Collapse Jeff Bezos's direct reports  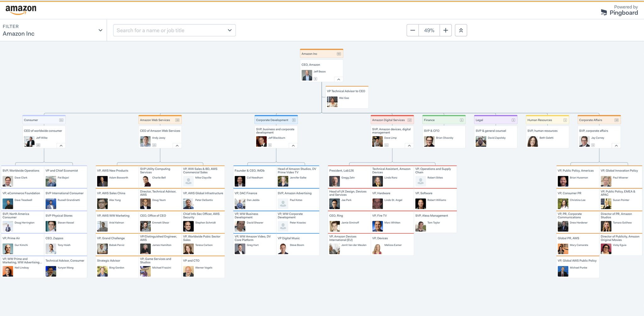(x=339, y=79)
